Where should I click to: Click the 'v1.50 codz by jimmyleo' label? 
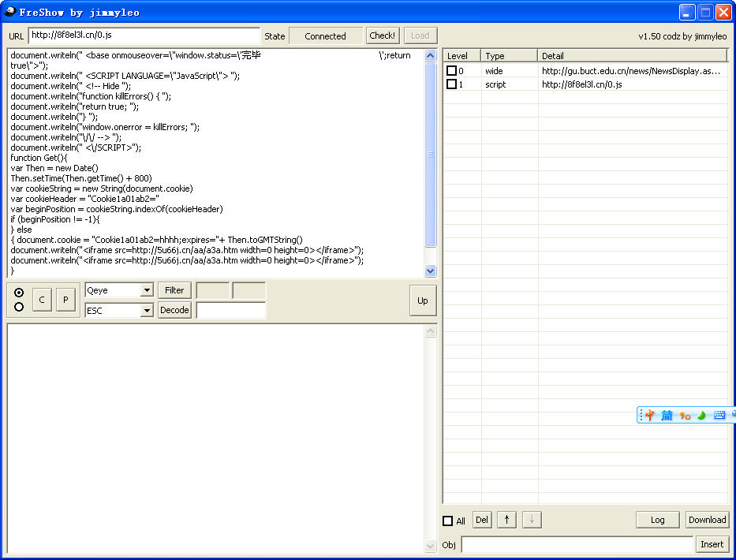click(x=682, y=36)
